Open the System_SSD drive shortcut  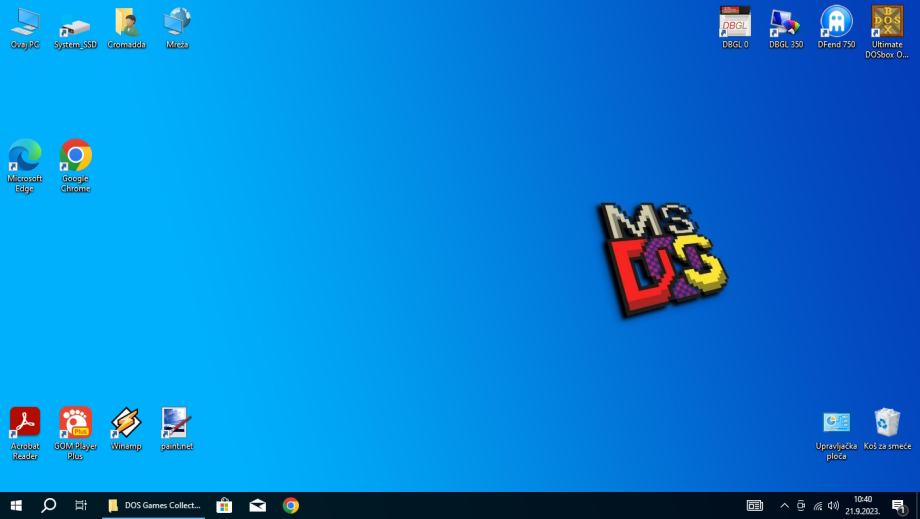coord(75,28)
